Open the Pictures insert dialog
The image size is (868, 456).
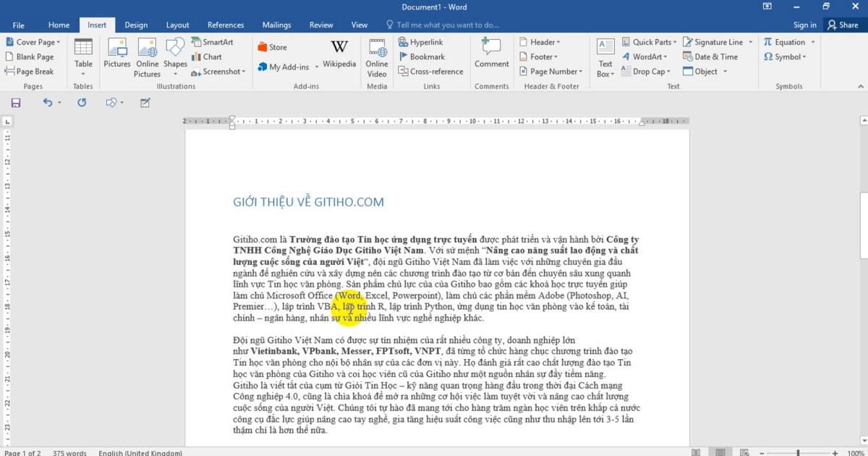tap(116, 54)
